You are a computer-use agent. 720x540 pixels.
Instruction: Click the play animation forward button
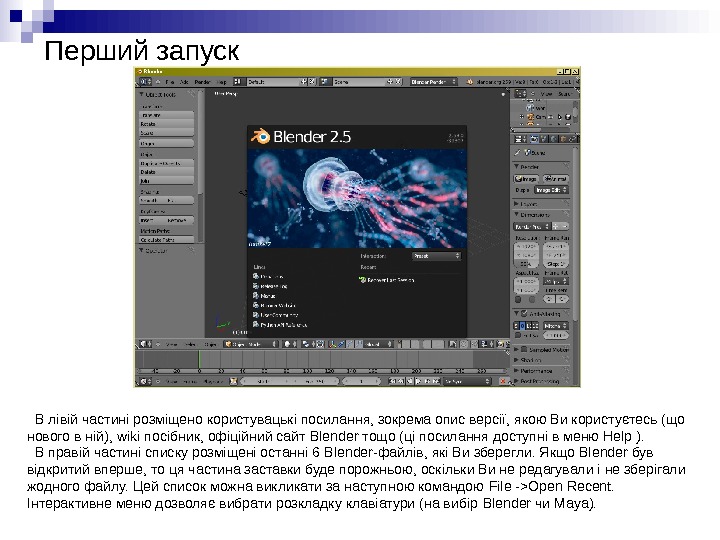tap(419, 381)
